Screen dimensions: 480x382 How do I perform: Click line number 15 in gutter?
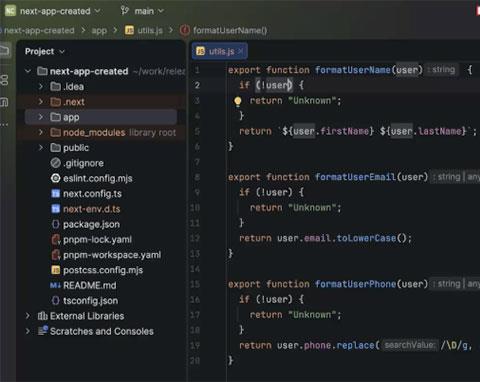pyautogui.click(x=195, y=284)
